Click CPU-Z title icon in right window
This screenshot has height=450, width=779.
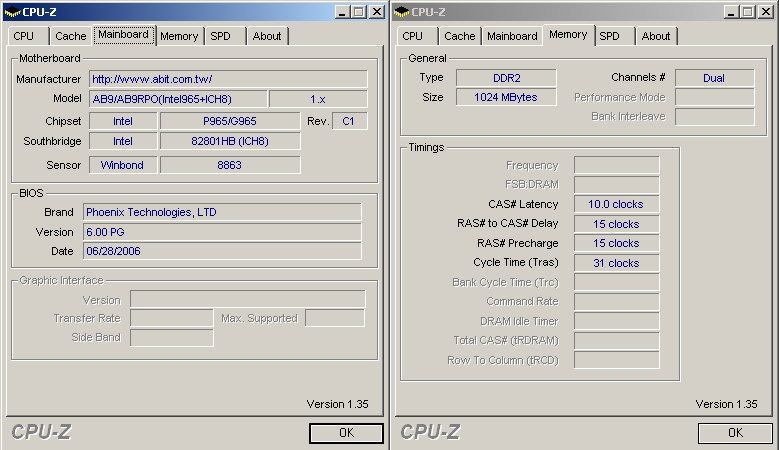point(401,12)
